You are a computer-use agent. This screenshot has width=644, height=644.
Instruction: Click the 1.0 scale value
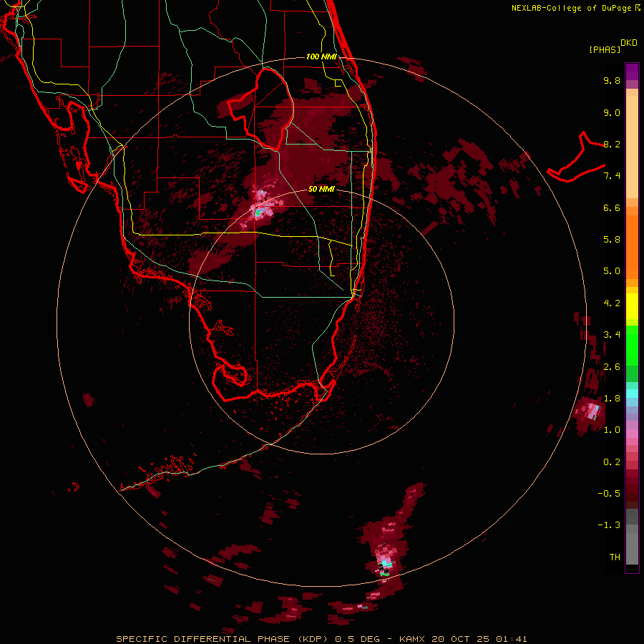[x=612, y=430]
